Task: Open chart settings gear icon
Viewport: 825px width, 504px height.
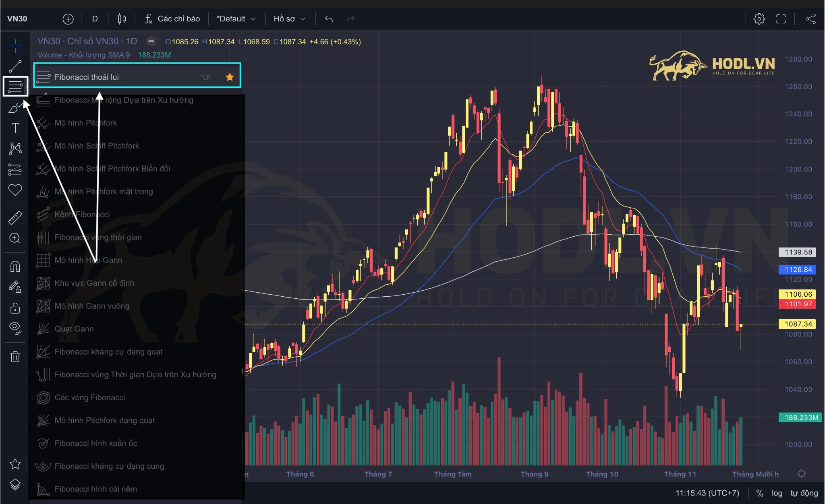Action: (x=759, y=19)
